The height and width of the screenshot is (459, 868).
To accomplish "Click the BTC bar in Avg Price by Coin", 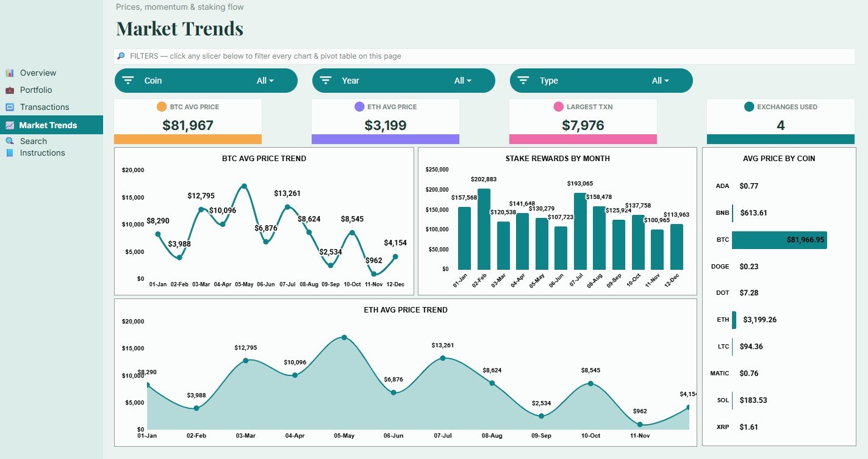I will pos(780,240).
